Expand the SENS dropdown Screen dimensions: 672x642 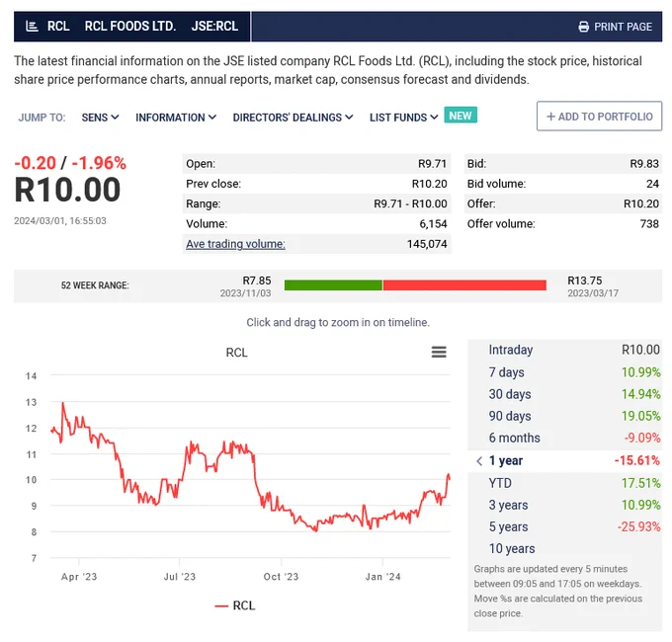tap(100, 118)
